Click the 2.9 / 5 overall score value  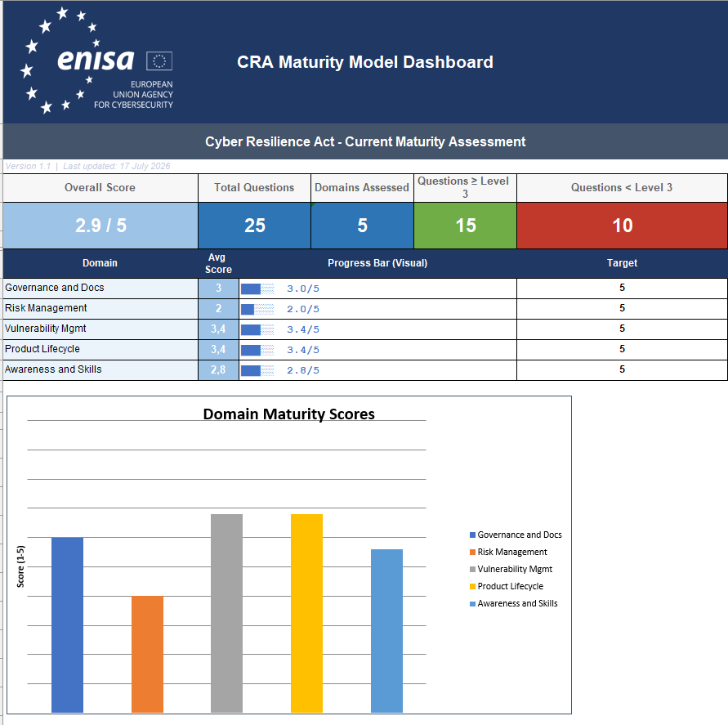click(x=100, y=226)
